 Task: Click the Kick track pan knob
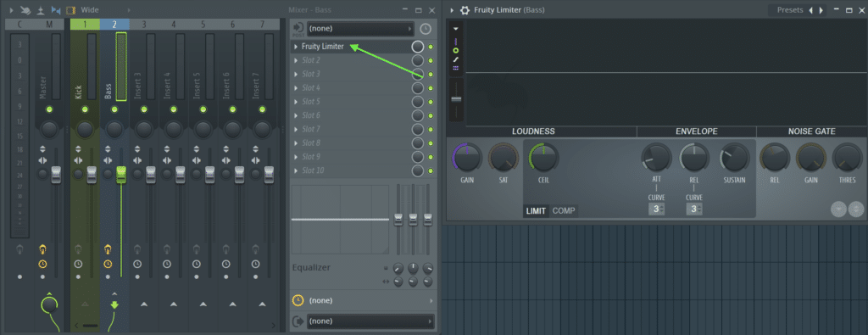[x=85, y=130]
